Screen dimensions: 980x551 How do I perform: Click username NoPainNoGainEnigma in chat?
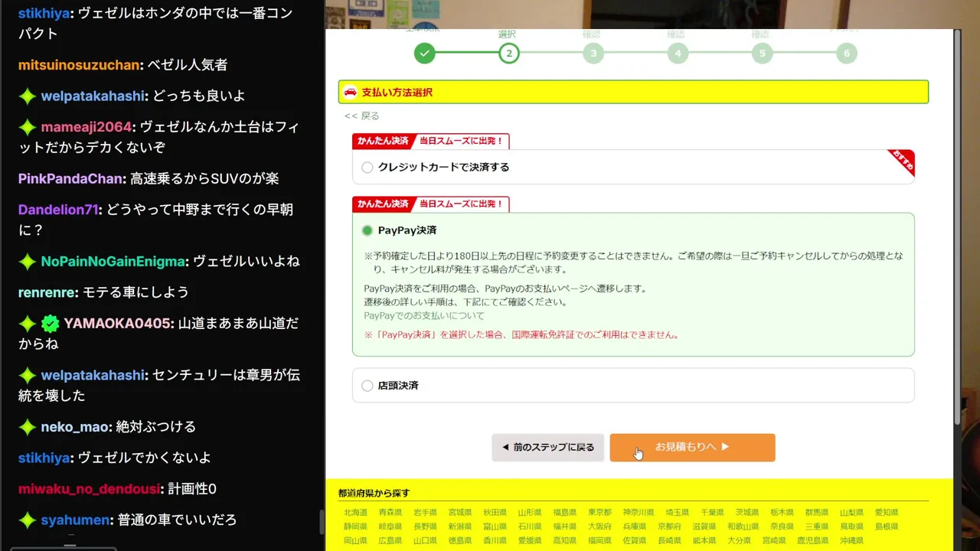click(x=113, y=262)
